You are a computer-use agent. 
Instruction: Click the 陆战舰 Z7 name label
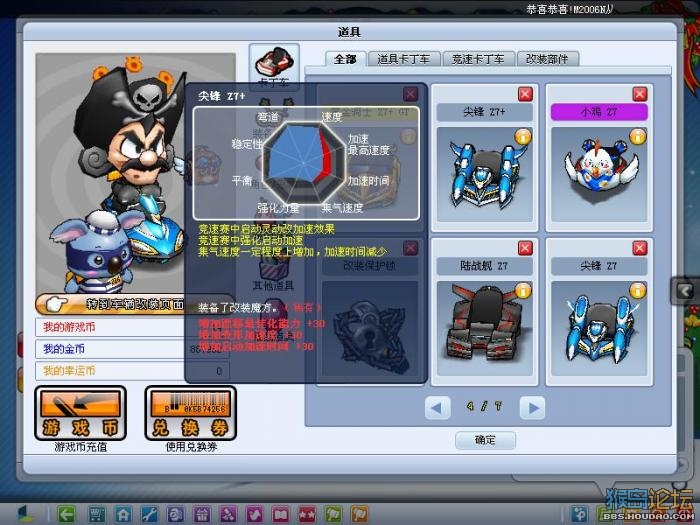[x=484, y=266]
